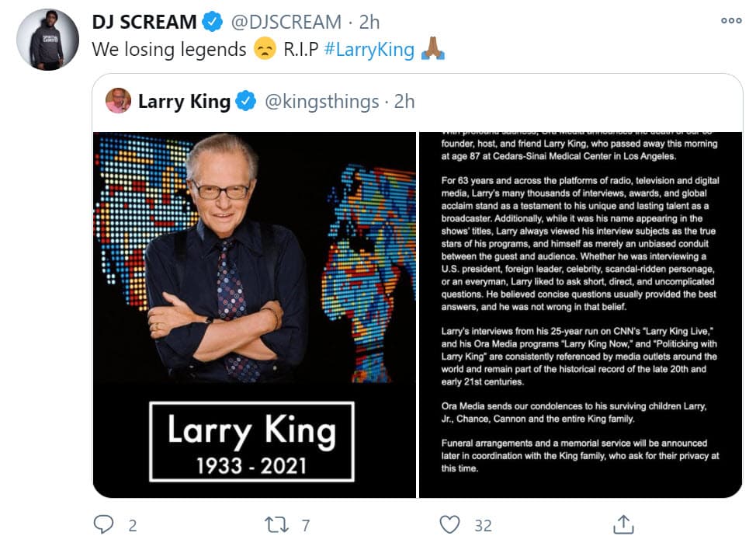Click DJ SCREAM's blue verified badge
This screenshot has height=543, width=756.
tap(213, 22)
